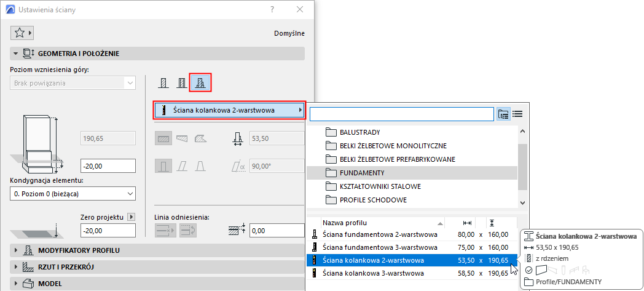The image size is (644, 291).
Task: Click Ściana fundamentowa 2-warstwowa profile icon
Action: pyautogui.click(x=315, y=234)
